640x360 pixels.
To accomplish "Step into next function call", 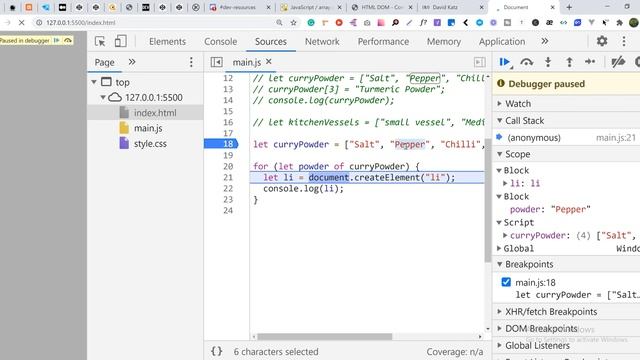I will coord(548,62).
